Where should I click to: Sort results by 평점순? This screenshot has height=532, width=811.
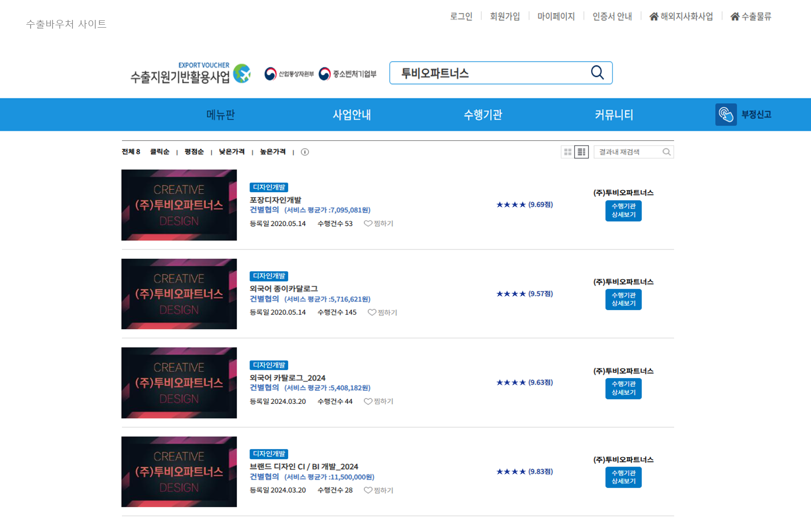pyautogui.click(x=194, y=152)
